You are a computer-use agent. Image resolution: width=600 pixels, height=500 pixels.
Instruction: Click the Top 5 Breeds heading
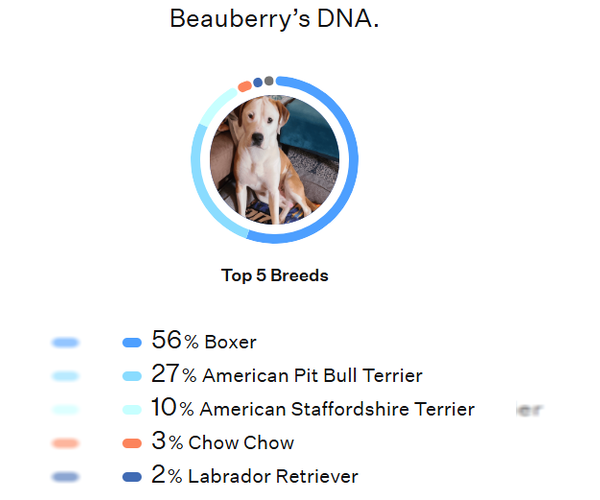274,276
